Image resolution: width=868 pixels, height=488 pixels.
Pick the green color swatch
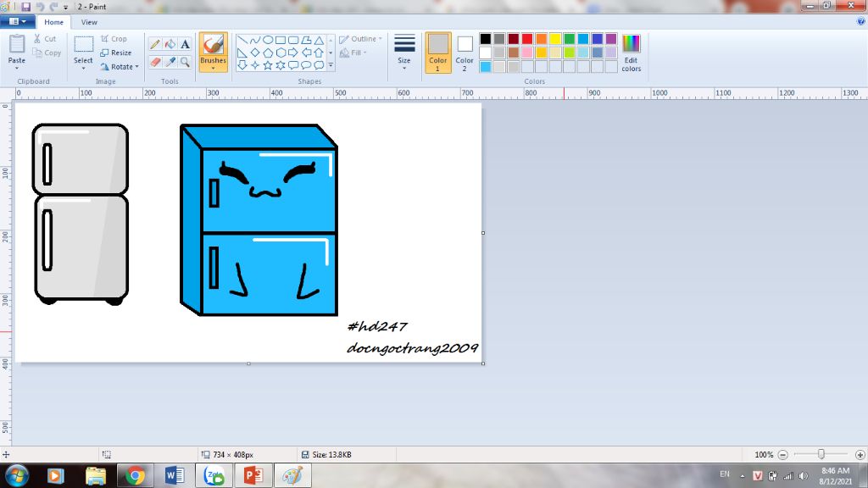point(569,39)
